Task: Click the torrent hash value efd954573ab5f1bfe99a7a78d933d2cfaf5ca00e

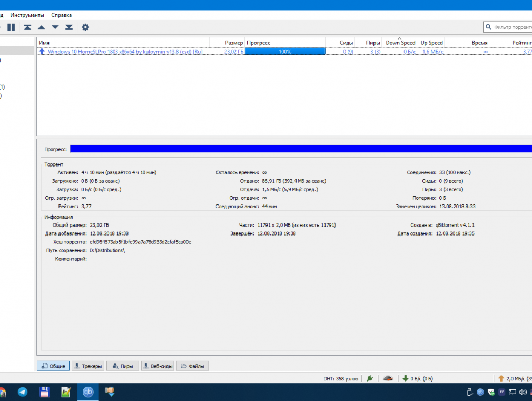Action: (141, 242)
